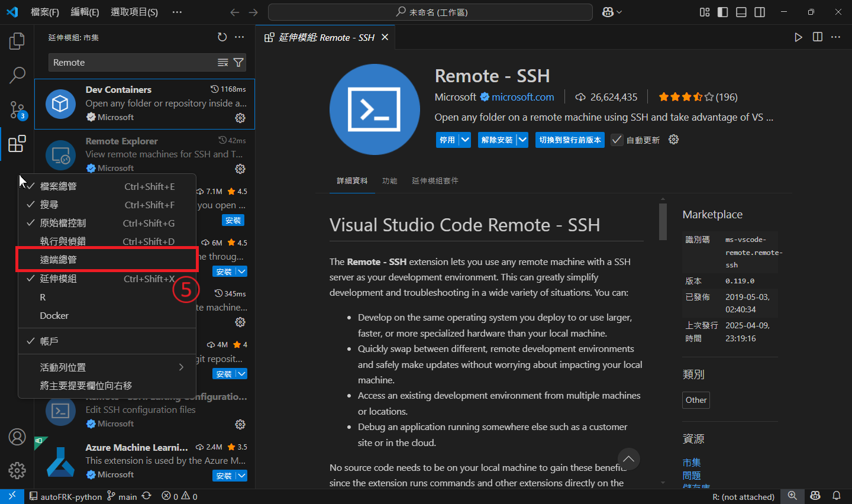The image size is (852, 504).
Task: Enable the R view in context menu
Action: coord(107,297)
